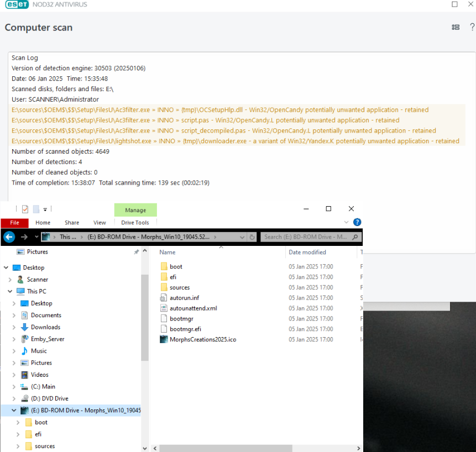Viewport: 476px width, 452px height.
Task: Switch to the View ribbon tab
Action: click(x=100, y=223)
